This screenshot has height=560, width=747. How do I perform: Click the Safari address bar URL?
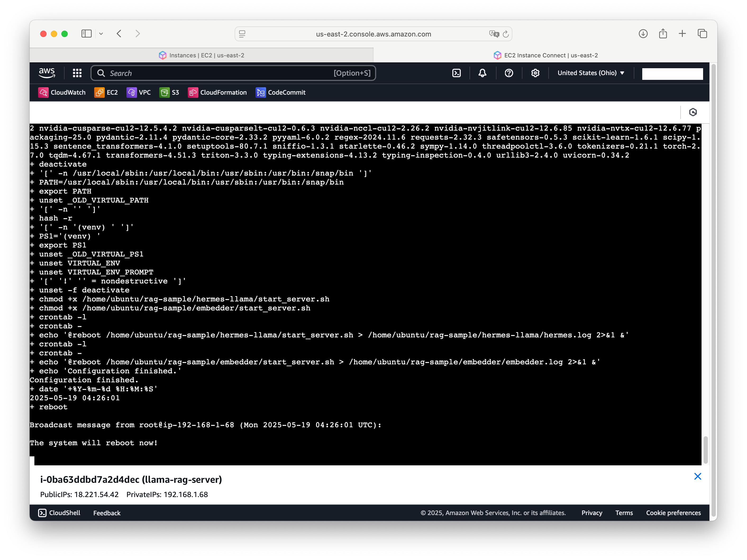[373, 34]
